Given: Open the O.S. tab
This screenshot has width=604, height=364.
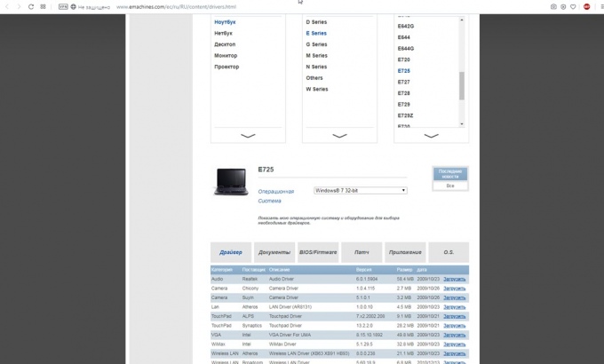Looking at the screenshot, I should pos(449,252).
